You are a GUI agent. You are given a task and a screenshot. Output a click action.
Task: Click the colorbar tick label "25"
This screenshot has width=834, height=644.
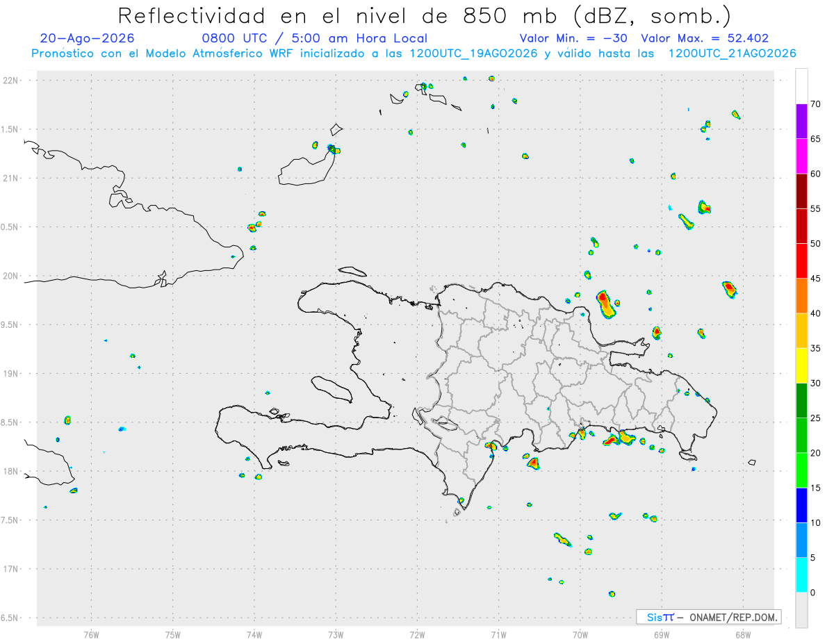815,418
